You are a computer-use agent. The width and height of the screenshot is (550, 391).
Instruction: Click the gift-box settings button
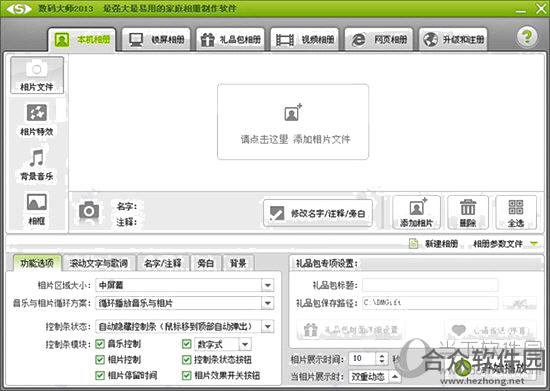351,330
